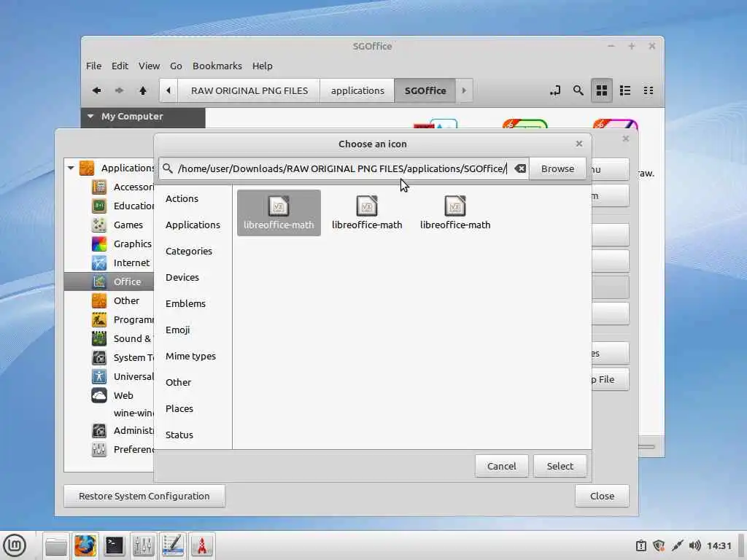Click applications path button
Viewport: 747px width, 560px height.
point(357,90)
